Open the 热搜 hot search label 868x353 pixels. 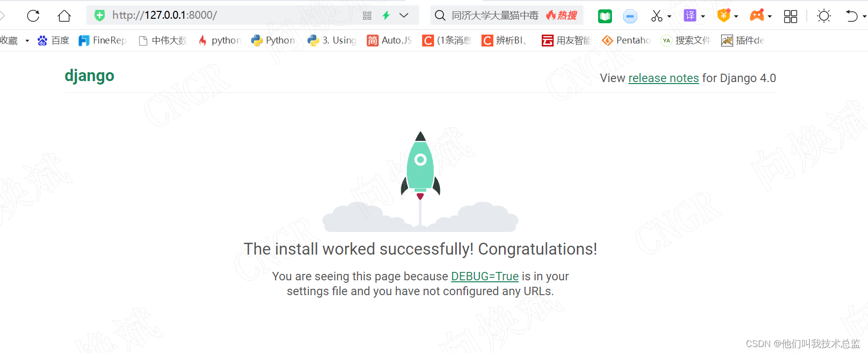[562, 15]
